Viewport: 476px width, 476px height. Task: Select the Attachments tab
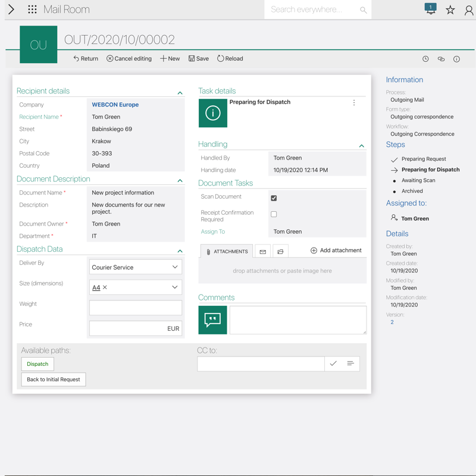click(x=227, y=251)
